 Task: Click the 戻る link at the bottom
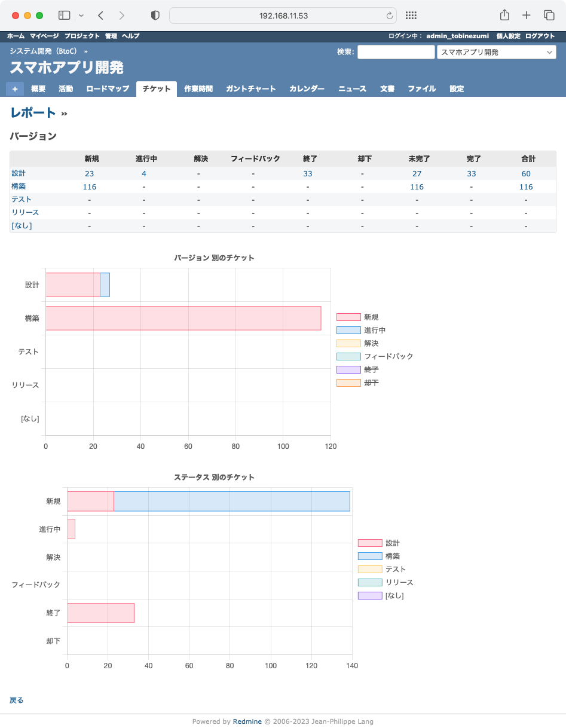(x=16, y=700)
